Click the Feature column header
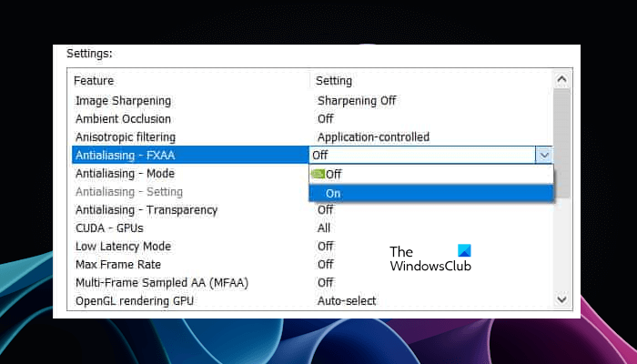The width and height of the screenshot is (637, 364). click(94, 81)
